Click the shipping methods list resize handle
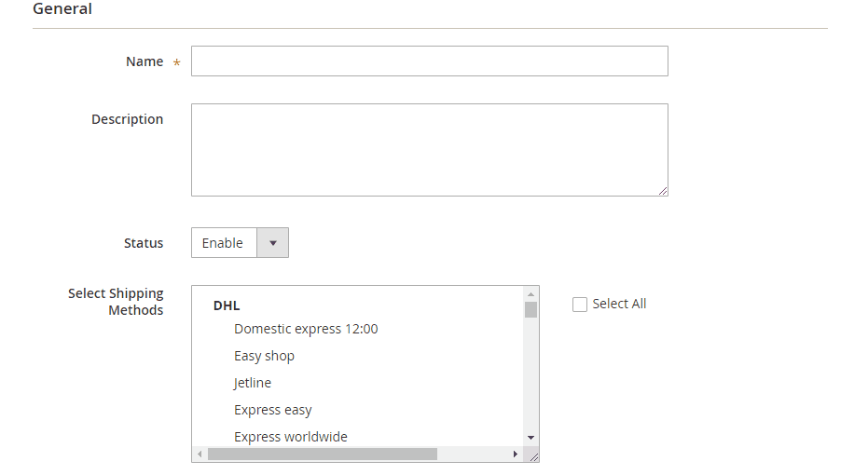 pos(533,456)
